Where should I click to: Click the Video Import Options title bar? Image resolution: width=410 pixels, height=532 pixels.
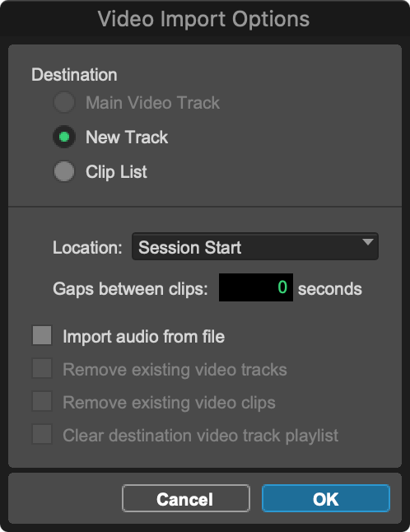coord(204,19)
